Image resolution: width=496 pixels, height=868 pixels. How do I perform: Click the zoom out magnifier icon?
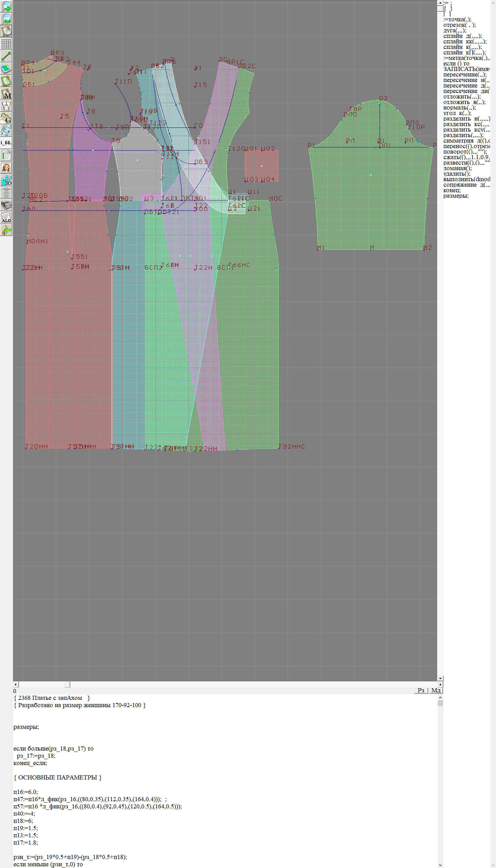(6, 19)
